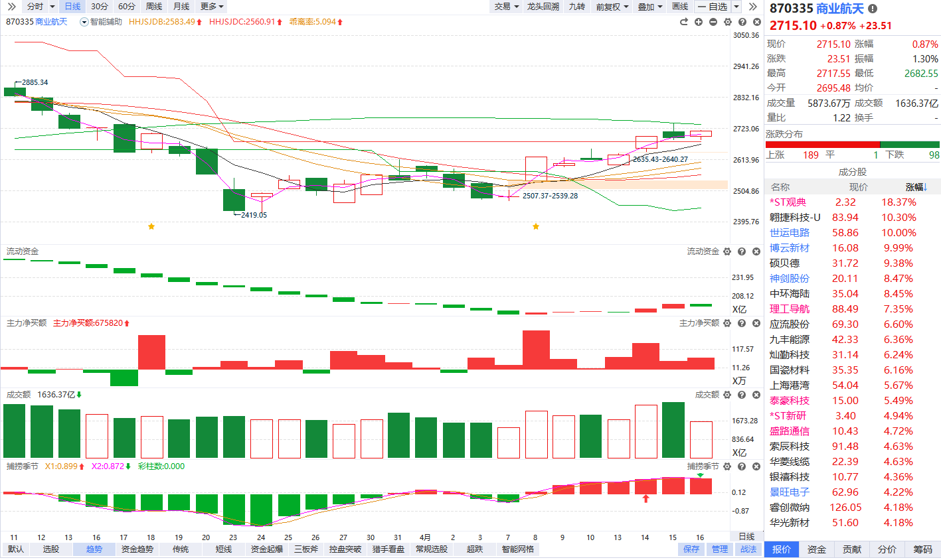941x560 pixels.
Task: Switch to 日线 daily chart tab
Action: (72, 7)
